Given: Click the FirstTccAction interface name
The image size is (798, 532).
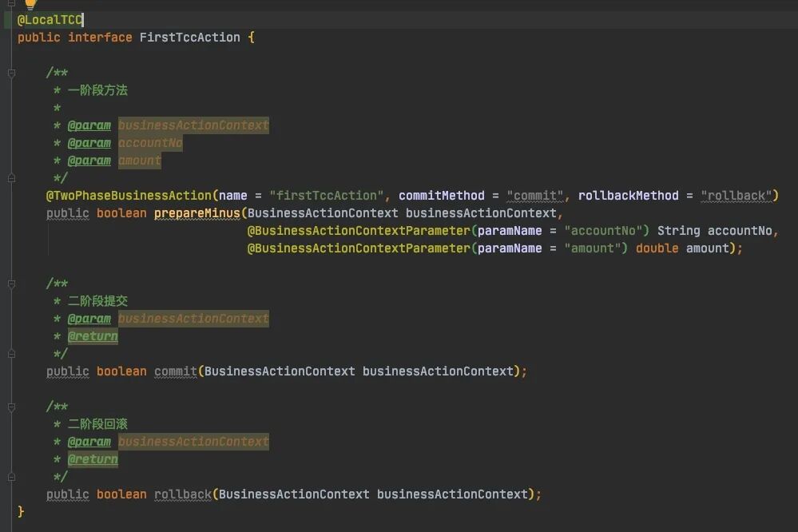Looking at the screenshot, I should pyautogui.click(x=189, y=38).
